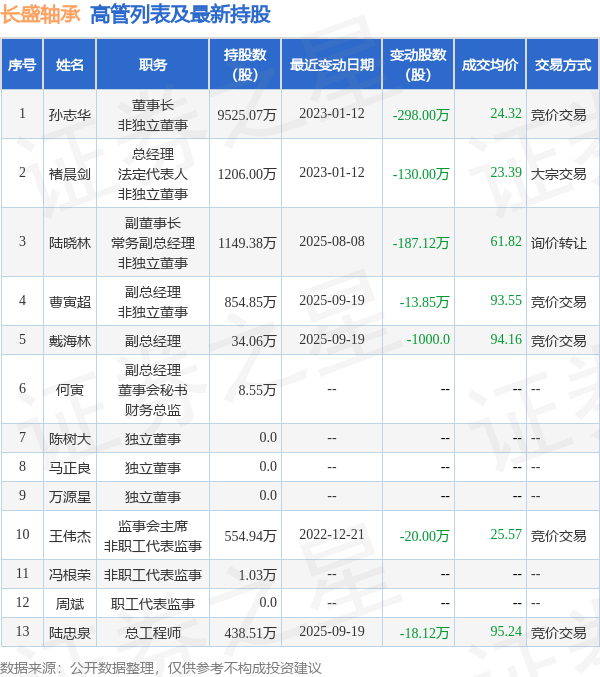
Task: Click the name 王伟杰
Action: (69, 536)
